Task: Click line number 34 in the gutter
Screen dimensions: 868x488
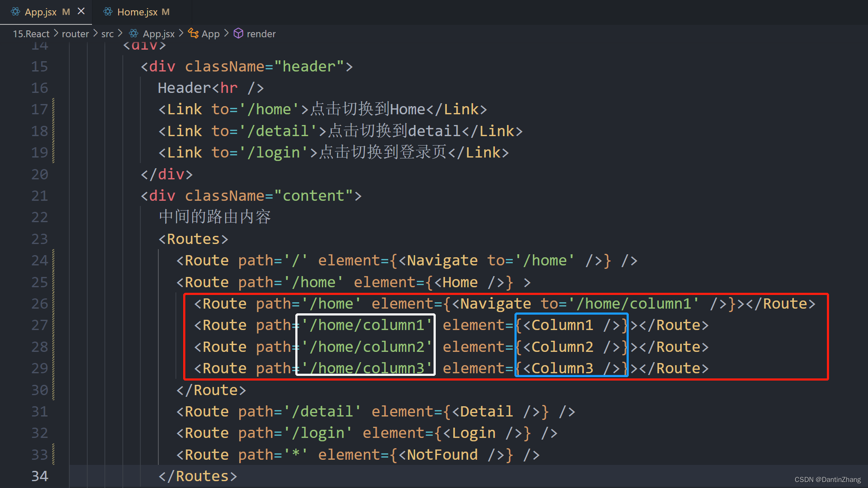Action: (x=39, y=476)
